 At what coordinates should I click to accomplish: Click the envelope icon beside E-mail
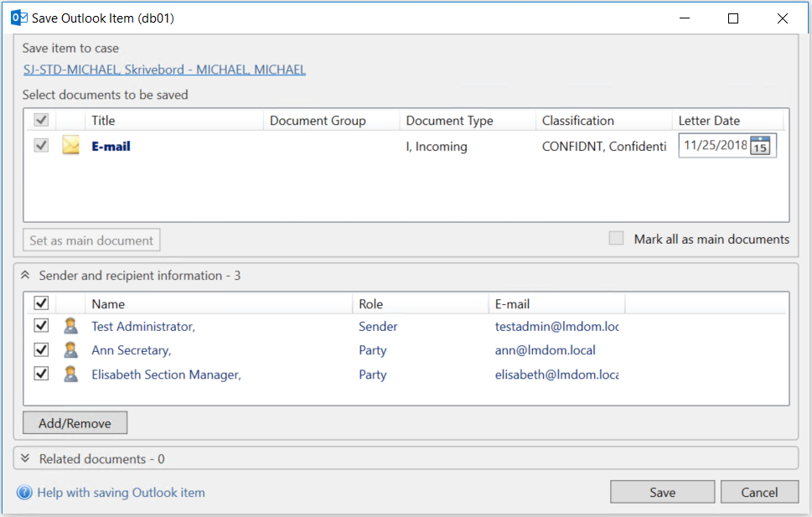(x=71, y=147)
